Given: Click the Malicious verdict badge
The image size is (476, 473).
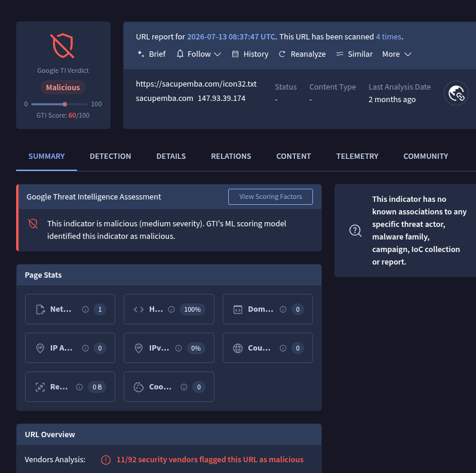Looking at the screenshot, I should pos(63,87).
